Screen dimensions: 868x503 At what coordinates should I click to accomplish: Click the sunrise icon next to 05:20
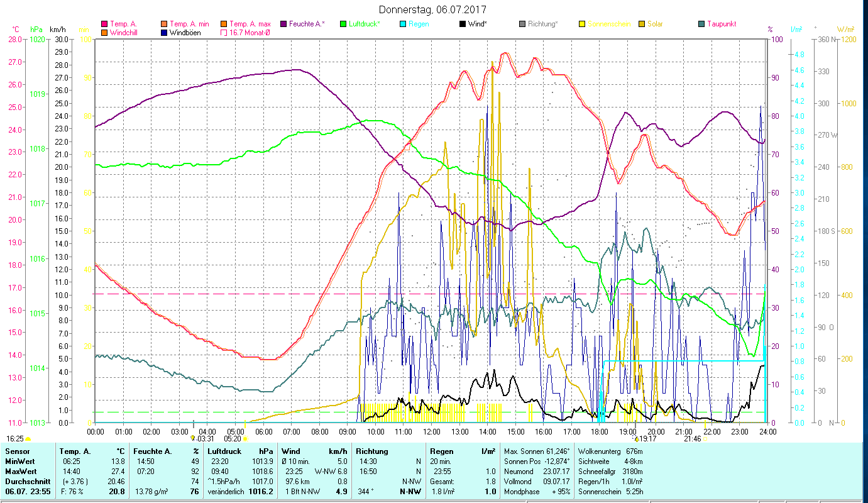click(x=244, y=439)
